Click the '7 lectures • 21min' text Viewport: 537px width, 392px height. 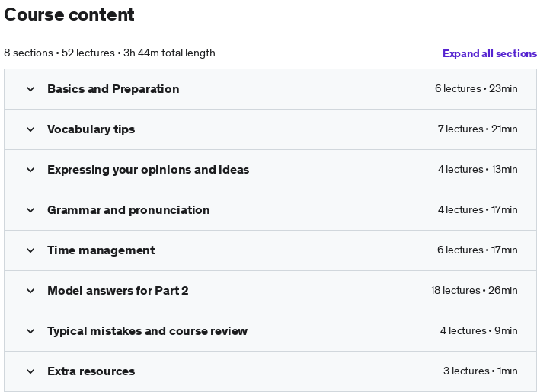[478, 129]
